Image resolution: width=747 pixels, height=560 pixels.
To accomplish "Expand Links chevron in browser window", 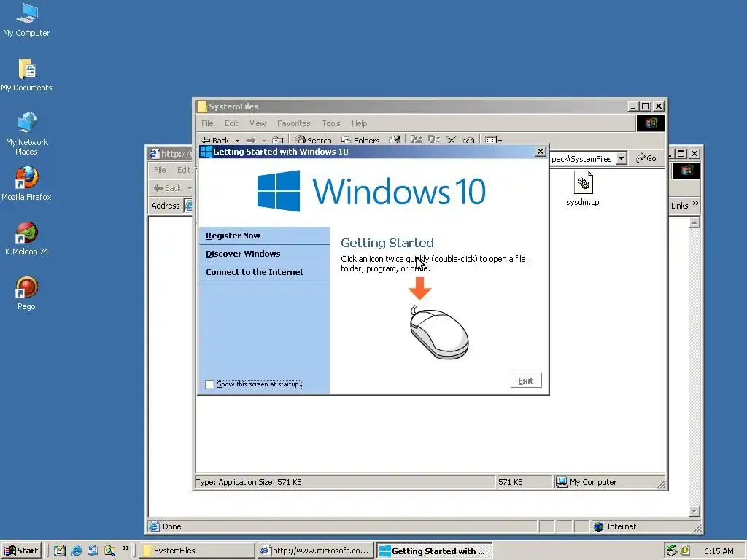I will [x=695, y=203].
